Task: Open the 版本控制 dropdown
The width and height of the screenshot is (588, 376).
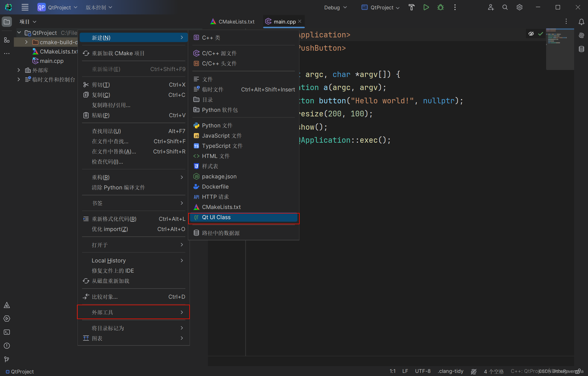Action: [x=99, y=7]
